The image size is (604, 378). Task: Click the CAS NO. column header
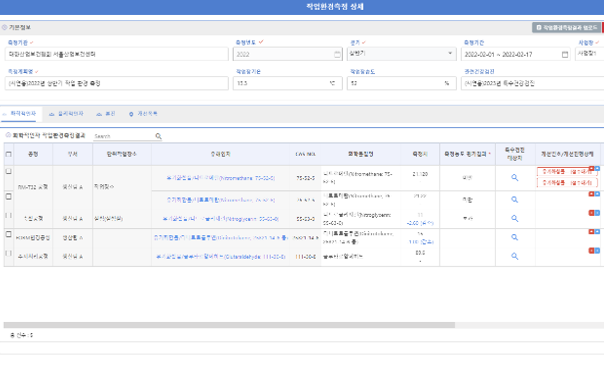point(305,154)
